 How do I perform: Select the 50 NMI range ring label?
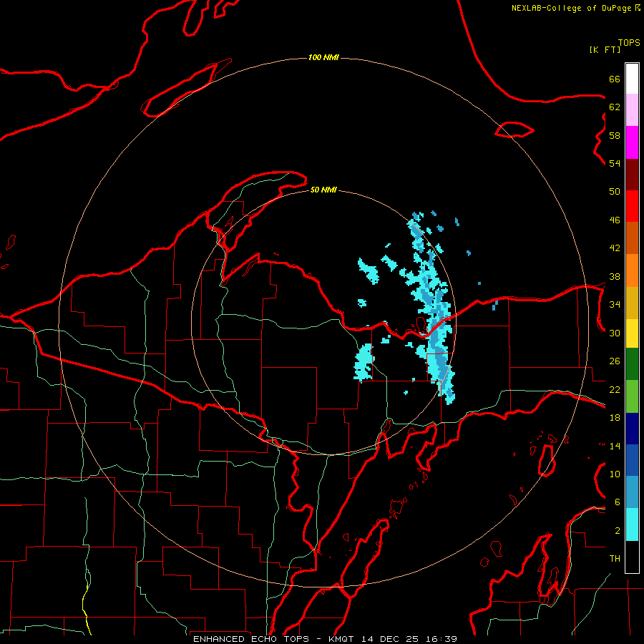pyautogui.click(x=323, y=190)
